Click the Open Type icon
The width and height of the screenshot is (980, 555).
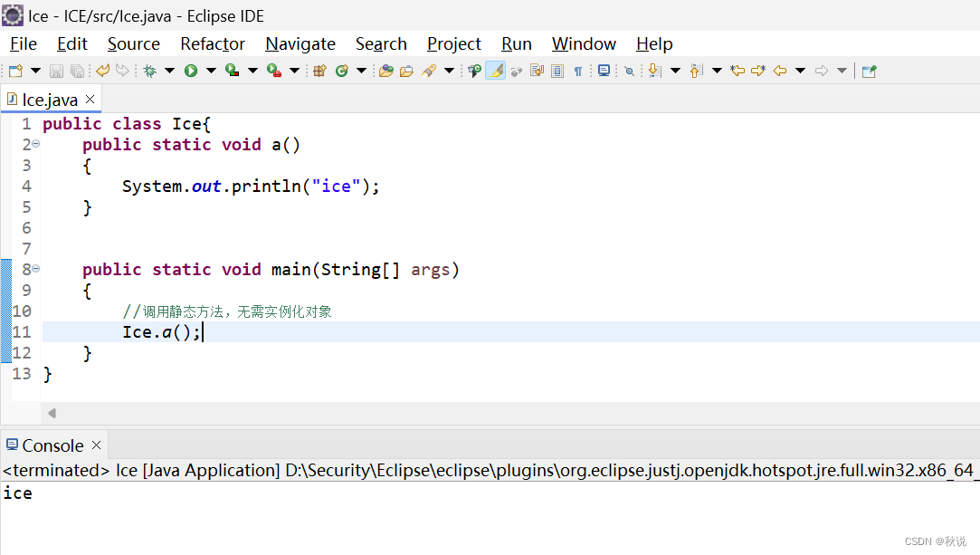(386, 71)
